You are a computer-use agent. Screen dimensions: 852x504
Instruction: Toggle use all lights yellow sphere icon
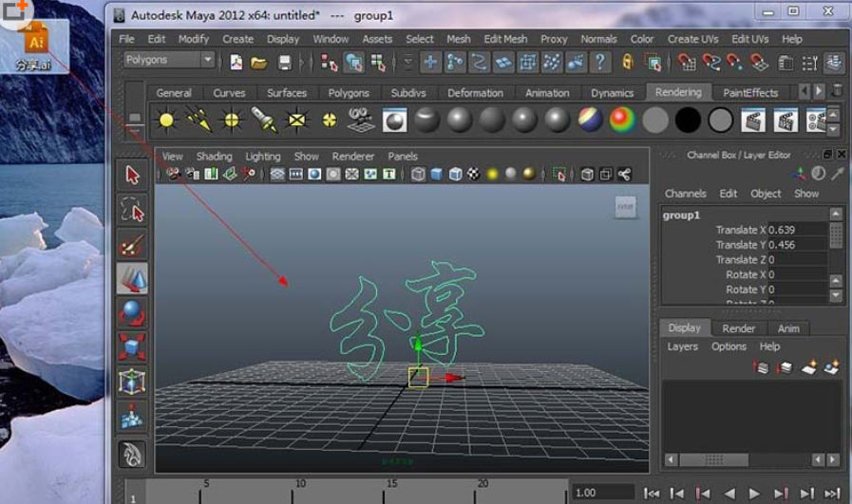click(492, 175)
